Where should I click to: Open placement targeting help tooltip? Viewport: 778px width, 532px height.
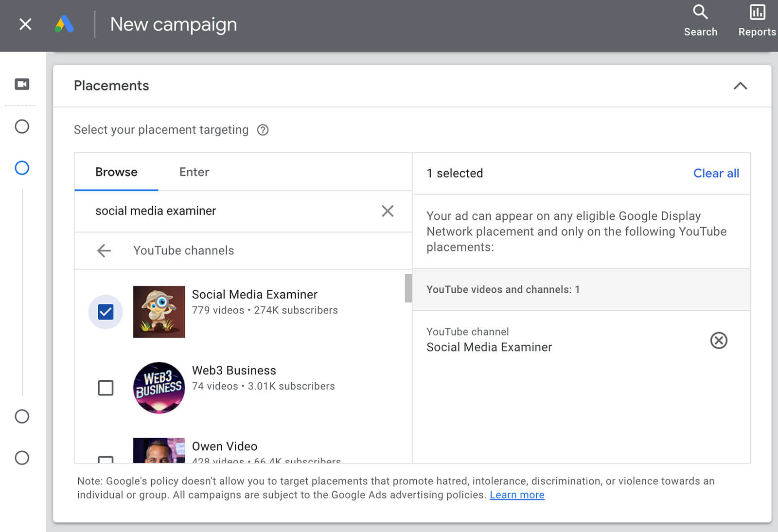(x=263, y=130)
